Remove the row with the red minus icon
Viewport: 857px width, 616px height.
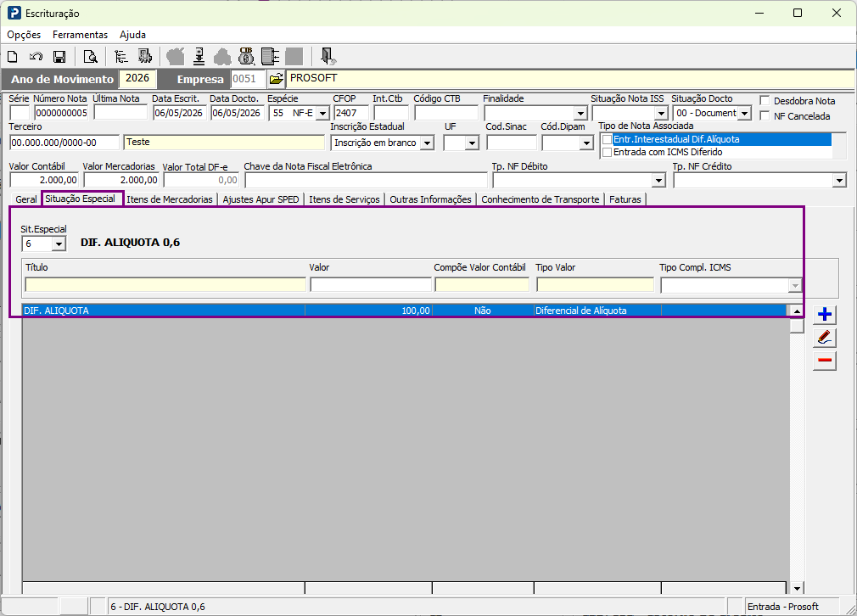click(824, 361)
